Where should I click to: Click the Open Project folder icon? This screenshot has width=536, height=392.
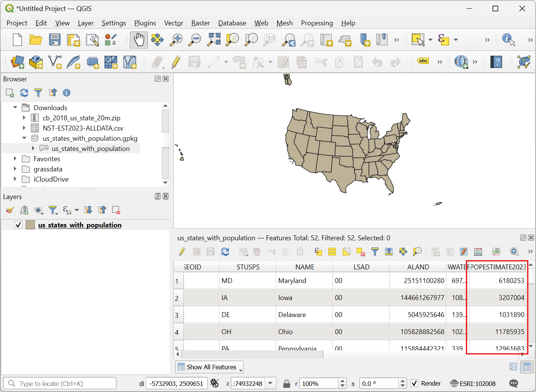point(36,40)
